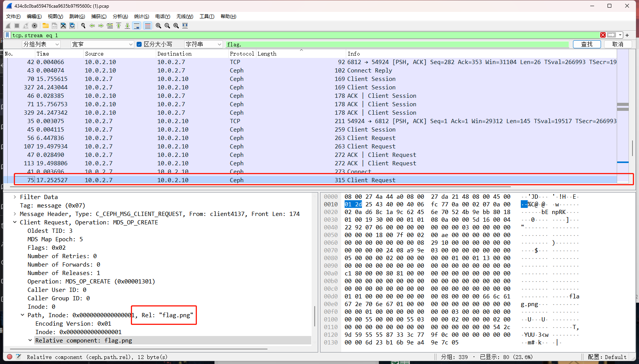Click the packet details vertical scrollbar
Screen dimensions: 639x364
tap(314, 316)
